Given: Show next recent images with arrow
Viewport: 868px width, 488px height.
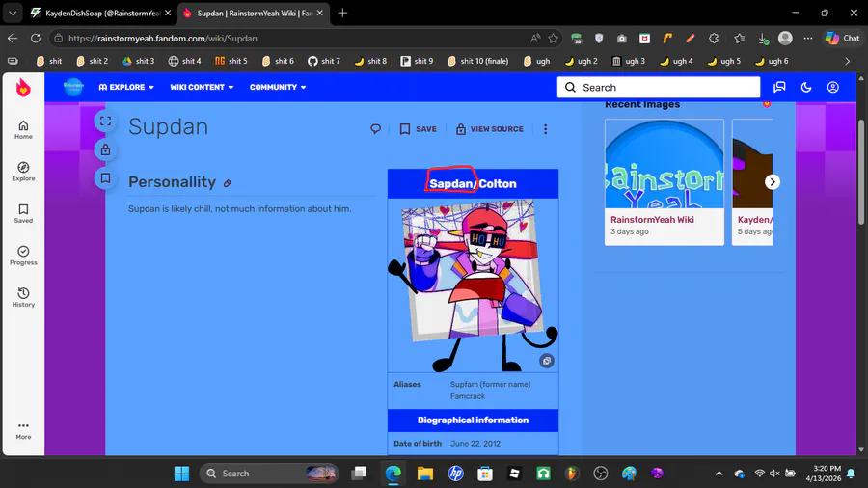Looking at the screenshot, I should 773,182.
